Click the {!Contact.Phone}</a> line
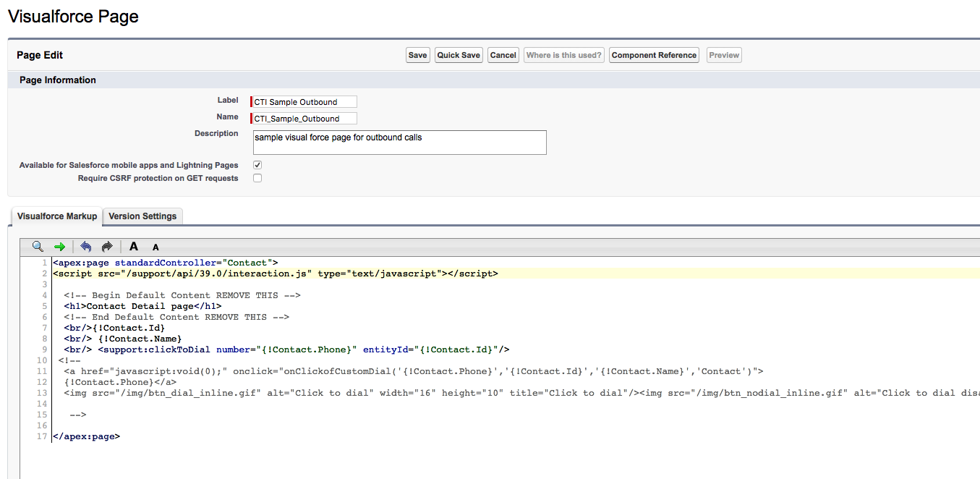 click(120, 382)
